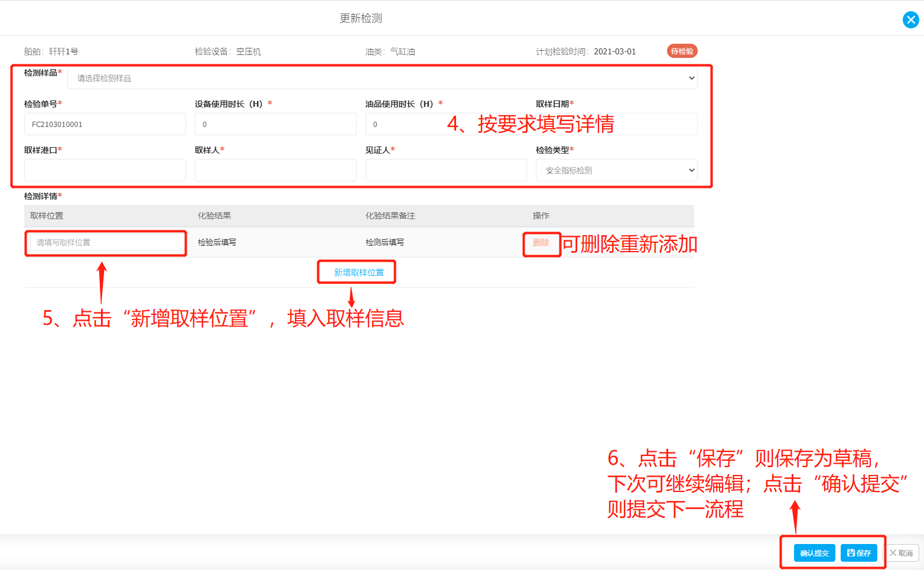Click the 检验单号 field FC2103010001
The height and width of the screenshot is (570, 924).
pyautogui.click(x=105, y=124)
